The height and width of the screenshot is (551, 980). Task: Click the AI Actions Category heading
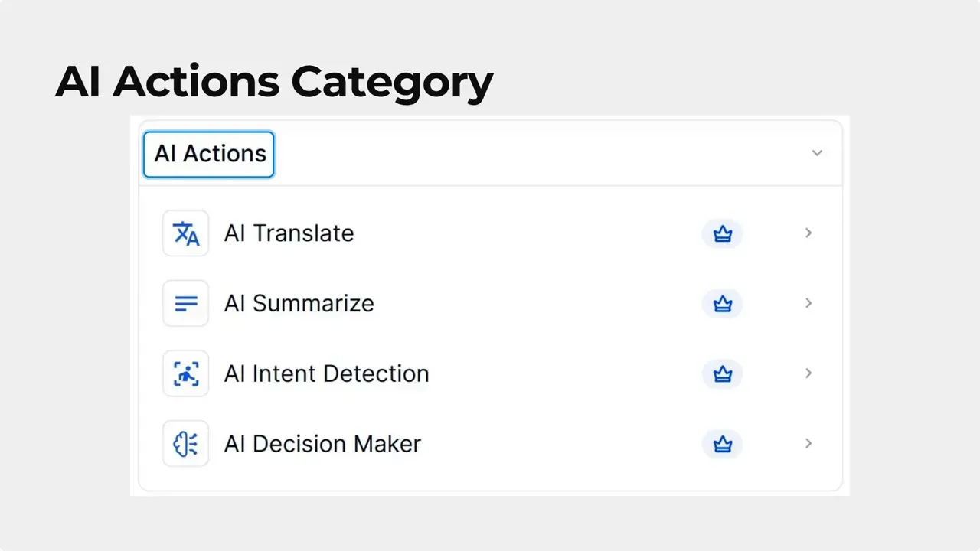pyautogui.click(x=273, y=81)
